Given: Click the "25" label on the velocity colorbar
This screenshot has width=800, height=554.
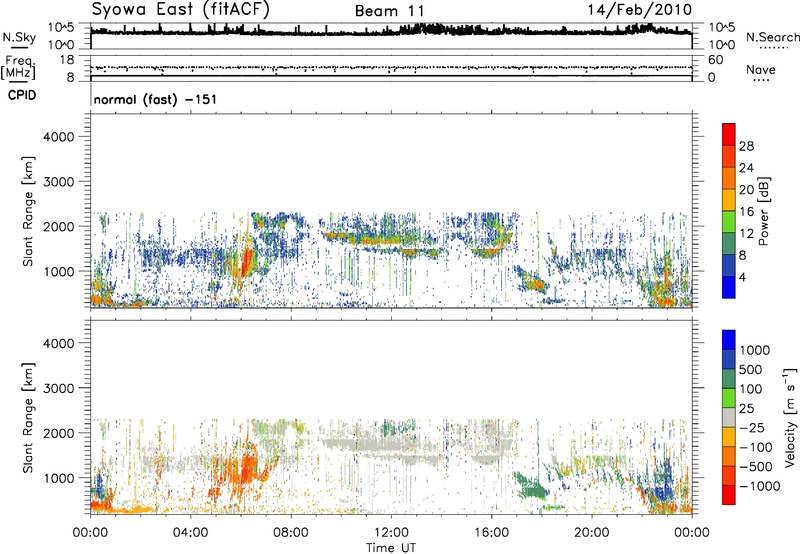Looking at the screenshot, I should pos(747,409).
